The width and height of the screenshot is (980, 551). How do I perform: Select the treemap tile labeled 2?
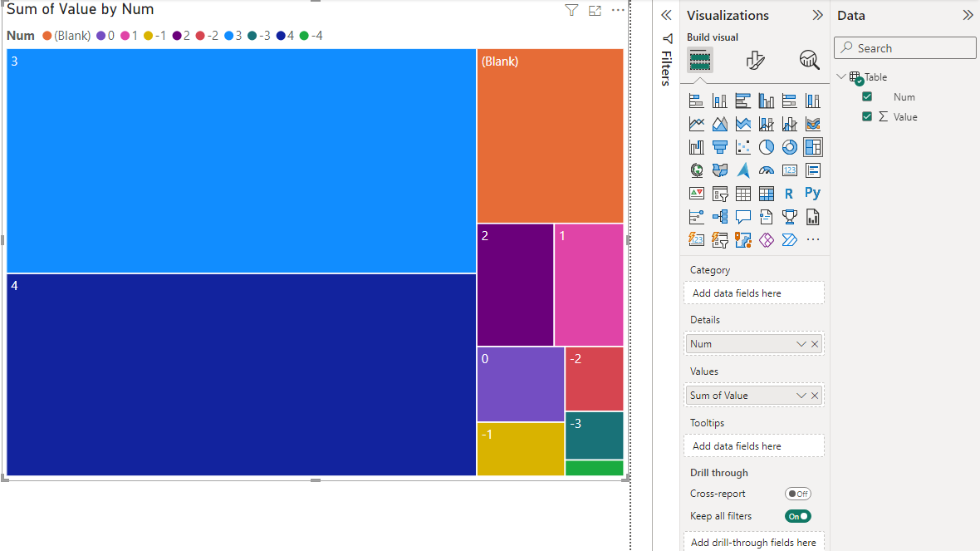point(515,285)
